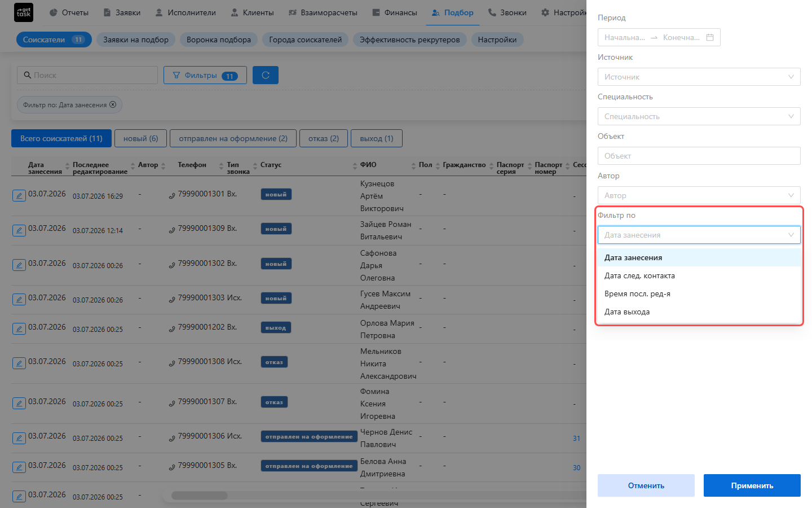This screenshot has height=508, width=812.
Task: Click edit icon for Орлова Мария row
Action: pos(19,329)
